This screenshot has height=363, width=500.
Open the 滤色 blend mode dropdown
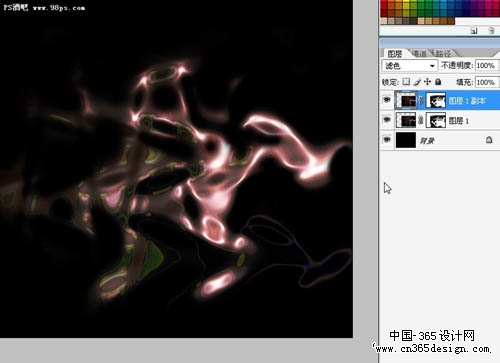point(409,65)
